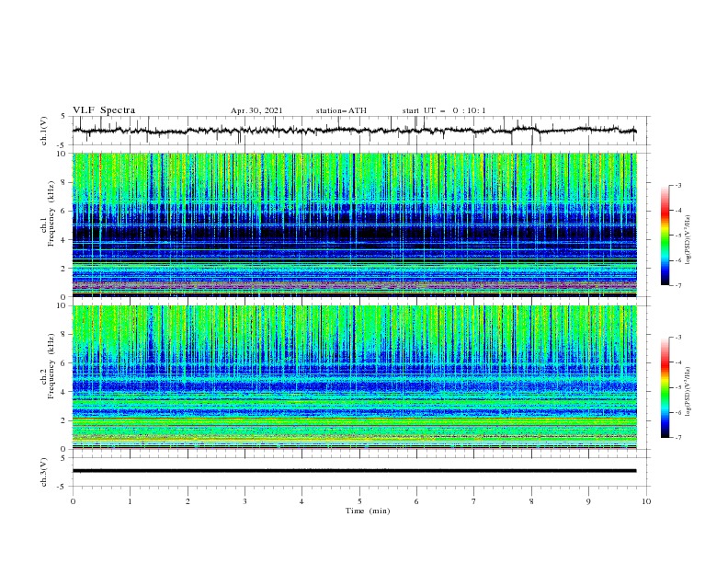Click the 'start UT = 0:10:1' text
Image resolution: width=728 pixels, height=563 pixels.
(444, 110)
